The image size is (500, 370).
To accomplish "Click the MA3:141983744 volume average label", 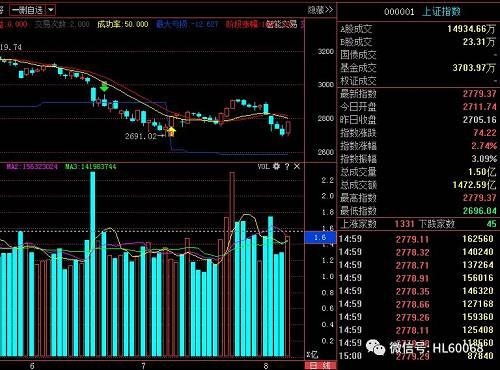I will pos(91,166).
